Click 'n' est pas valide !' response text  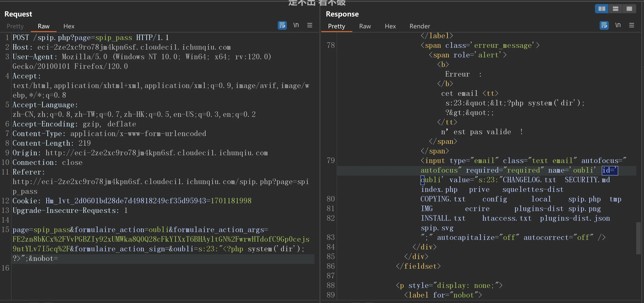[482, 132]
